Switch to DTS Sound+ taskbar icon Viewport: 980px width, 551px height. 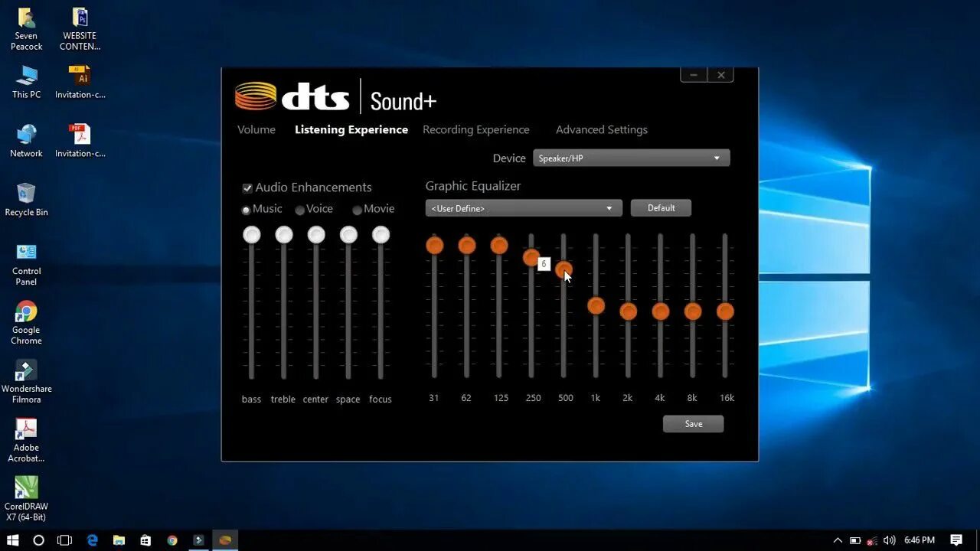coord(225,540)
